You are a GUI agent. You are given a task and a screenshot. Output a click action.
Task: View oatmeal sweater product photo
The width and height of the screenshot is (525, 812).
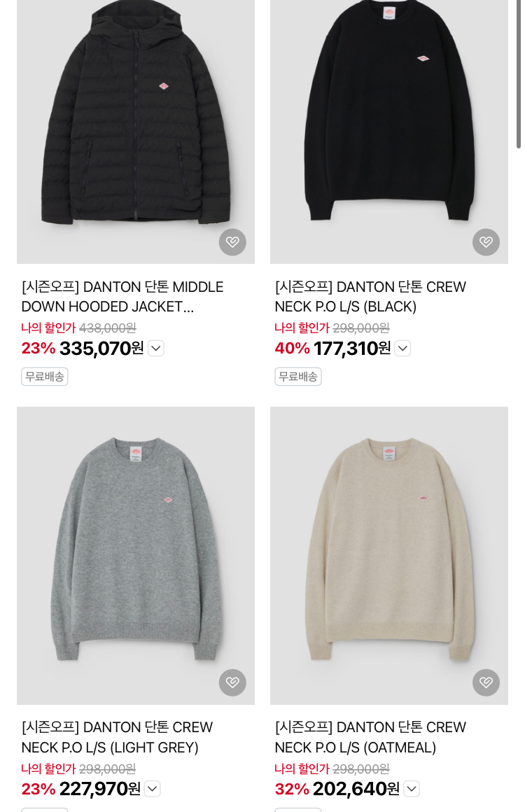[x=388, y=556]
